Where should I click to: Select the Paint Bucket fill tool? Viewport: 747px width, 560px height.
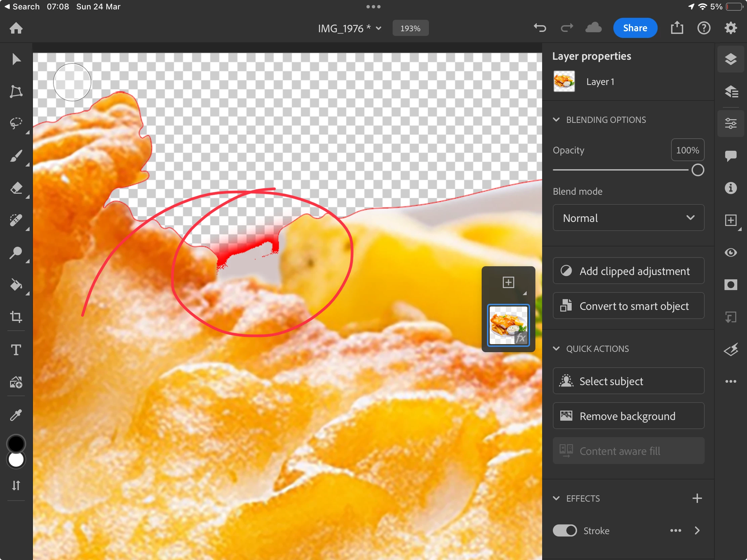(x=16, y=285)
